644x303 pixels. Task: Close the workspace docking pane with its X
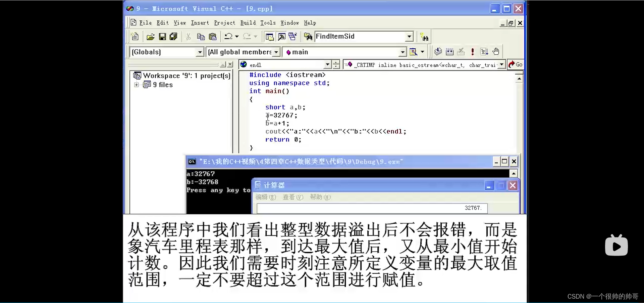coord(230,64)
